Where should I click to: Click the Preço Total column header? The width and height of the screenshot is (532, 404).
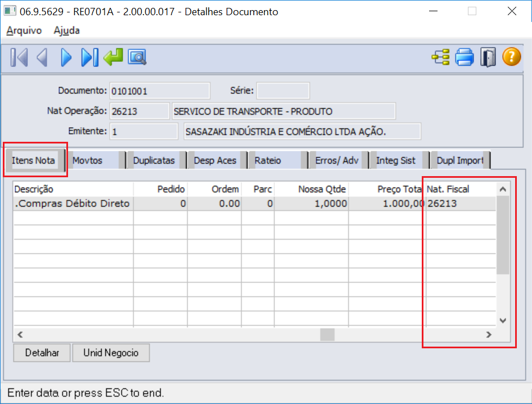click(x=386, y=189)
